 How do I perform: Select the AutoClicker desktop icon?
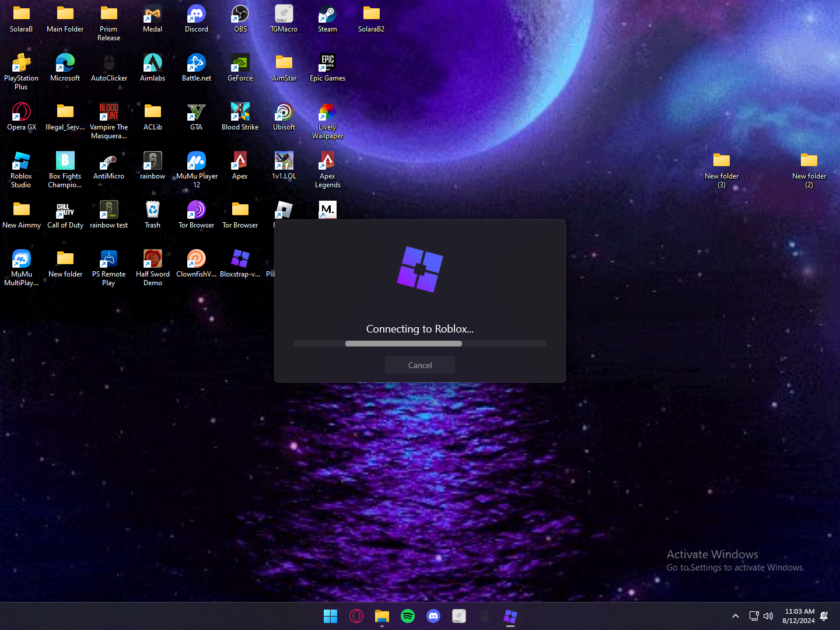[x=109, y=68]
